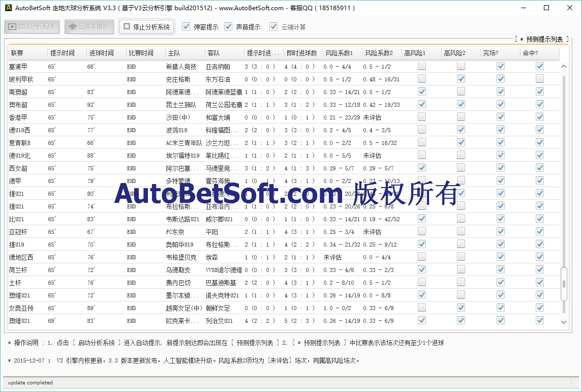The width and height of the screenshot is (582, 392).
Task: Stop analysis via 停止分析系统 button
Action: click(x=146, y=27)
